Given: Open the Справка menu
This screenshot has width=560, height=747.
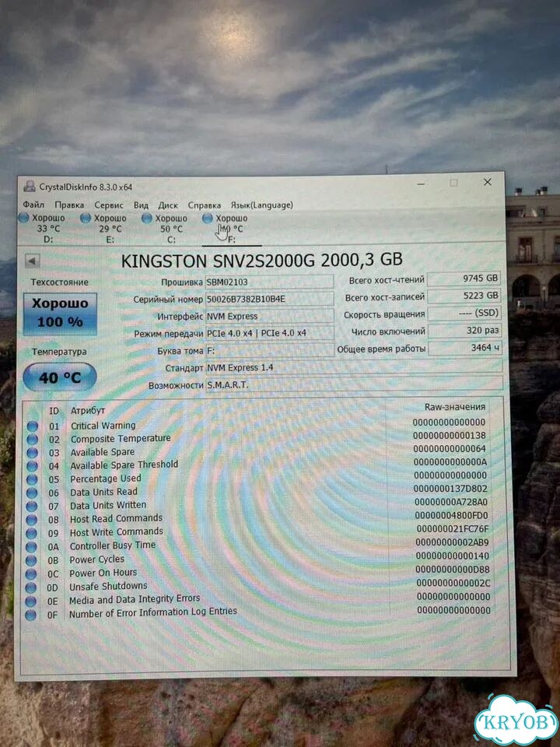Looking at the screenshot, I should click(205, 205).
